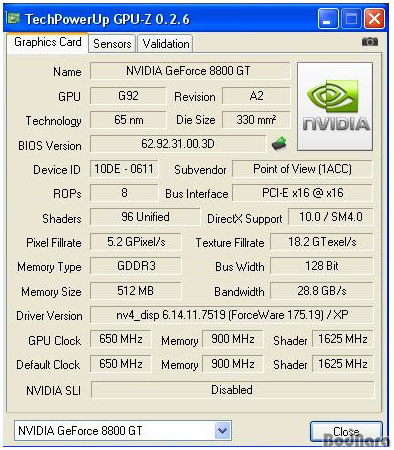Click the Close button at bottom
Screen dimensions: 394x450
(x=346, y=432)
